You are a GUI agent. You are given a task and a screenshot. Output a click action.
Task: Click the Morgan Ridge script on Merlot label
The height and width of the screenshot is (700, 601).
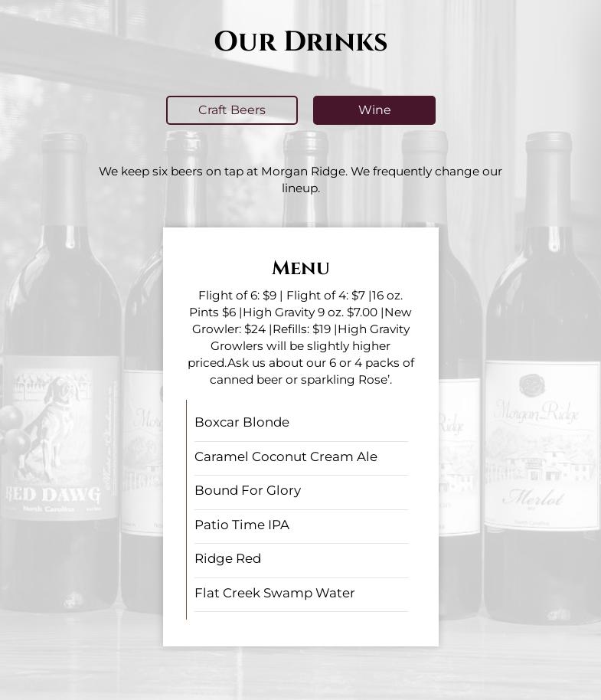537,411
